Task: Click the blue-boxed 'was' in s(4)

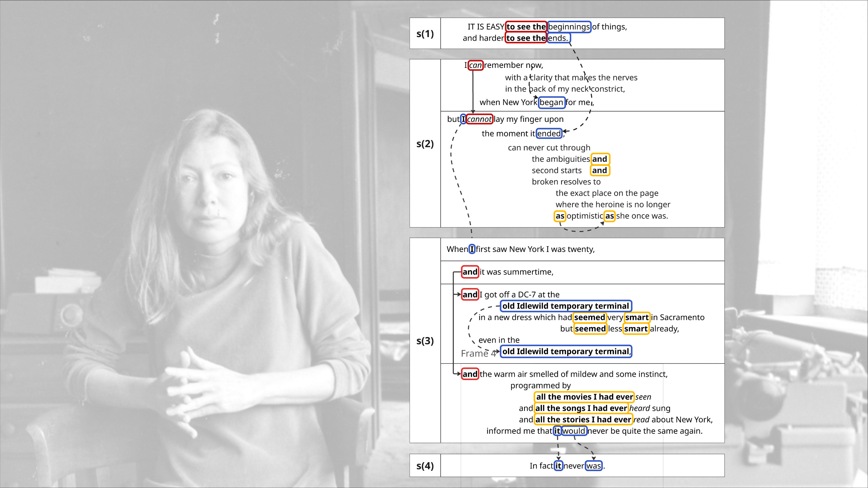Action: [593, 466]
